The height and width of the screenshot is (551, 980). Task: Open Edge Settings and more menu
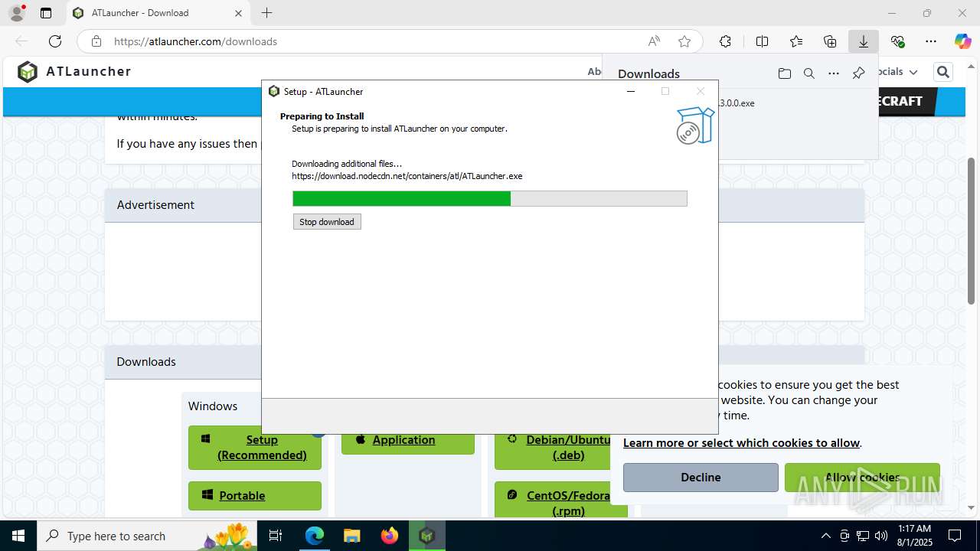coord(931,41)
